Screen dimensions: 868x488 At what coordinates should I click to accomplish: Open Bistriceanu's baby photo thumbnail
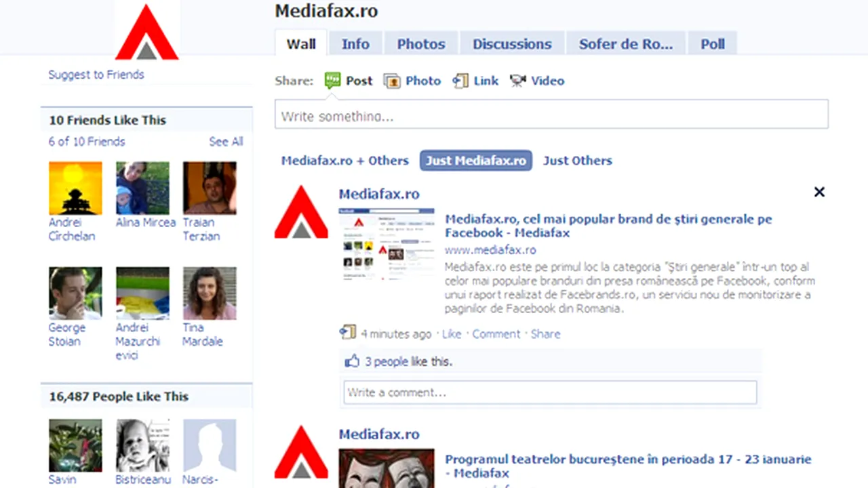(x=142, y=445)
